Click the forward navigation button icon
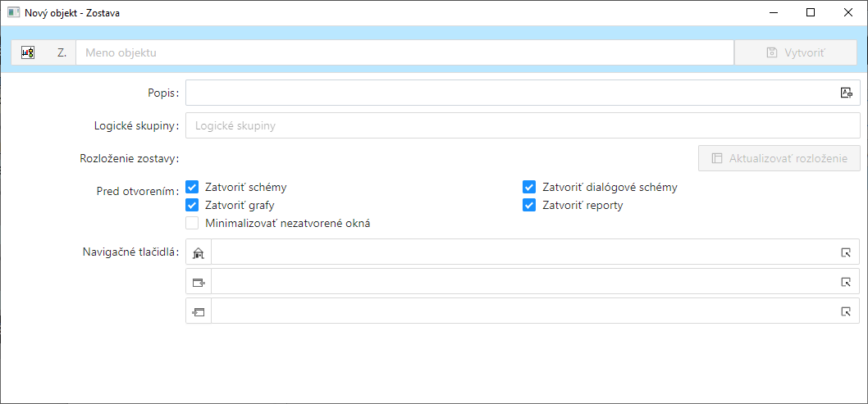Viewport: 868px width, 404px height. coord(199,282)
